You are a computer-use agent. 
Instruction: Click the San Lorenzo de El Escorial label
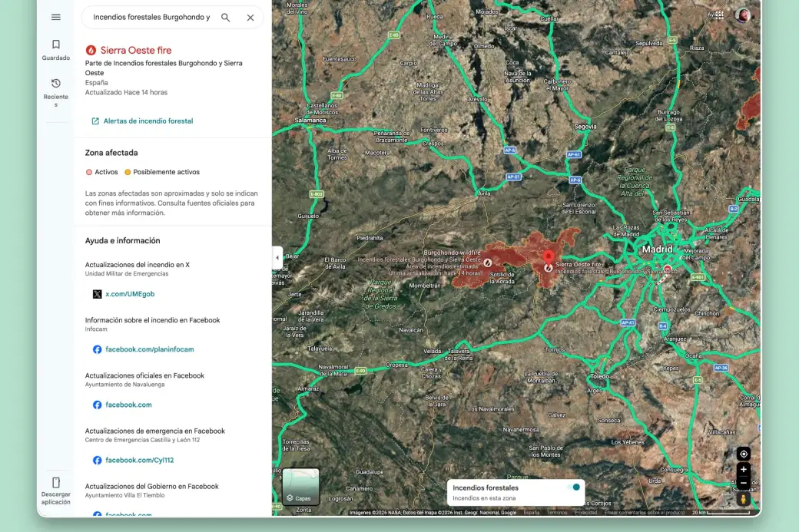tap(579, 208)
